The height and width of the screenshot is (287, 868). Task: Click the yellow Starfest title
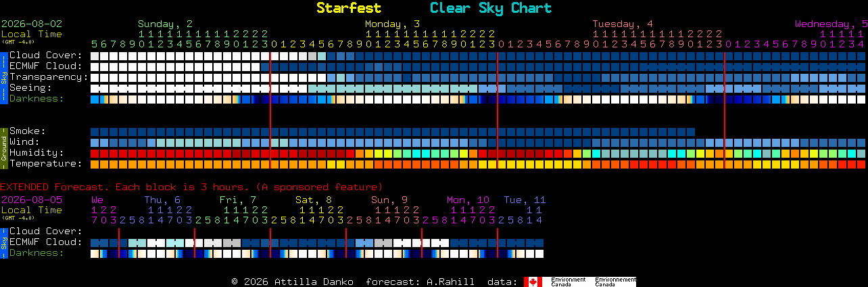click(349, 8)
